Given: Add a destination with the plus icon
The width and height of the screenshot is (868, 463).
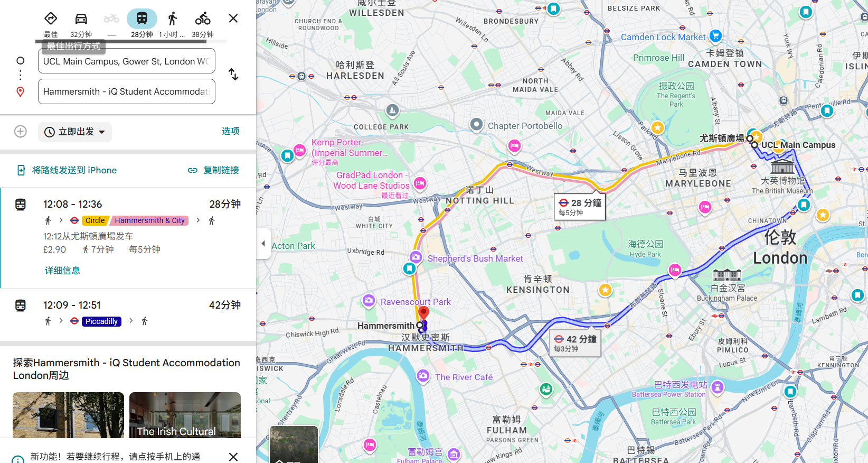Looking at the screenshot, I should [x=21, y=132].
